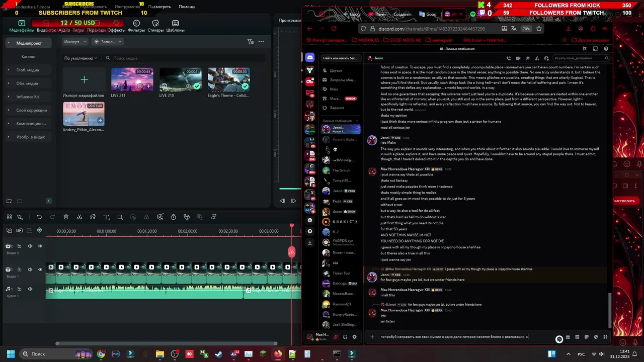
Task: Open the По умолчанию sort dropdown
Action: (x=80, y=58)
